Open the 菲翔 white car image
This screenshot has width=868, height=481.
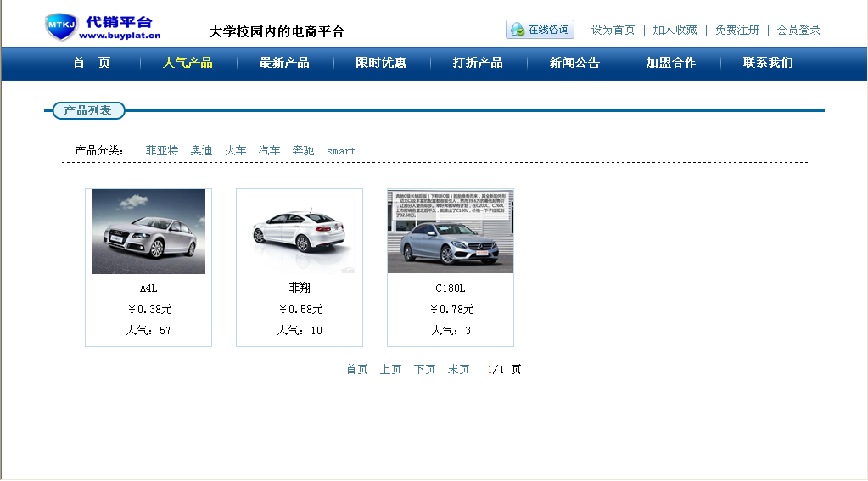[300, 232]
